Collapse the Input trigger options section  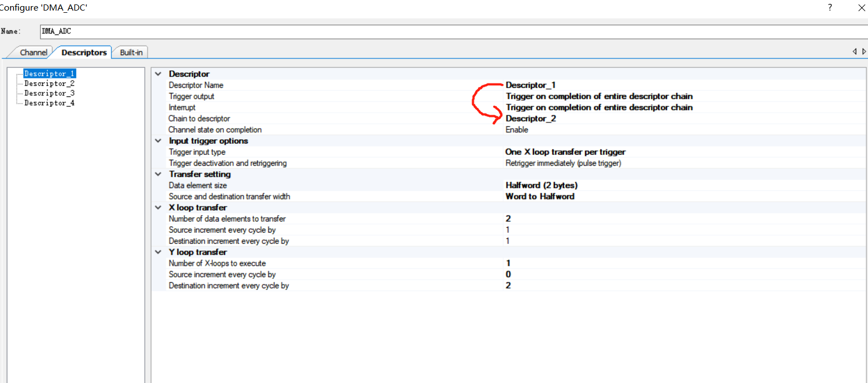pos(158,141)
